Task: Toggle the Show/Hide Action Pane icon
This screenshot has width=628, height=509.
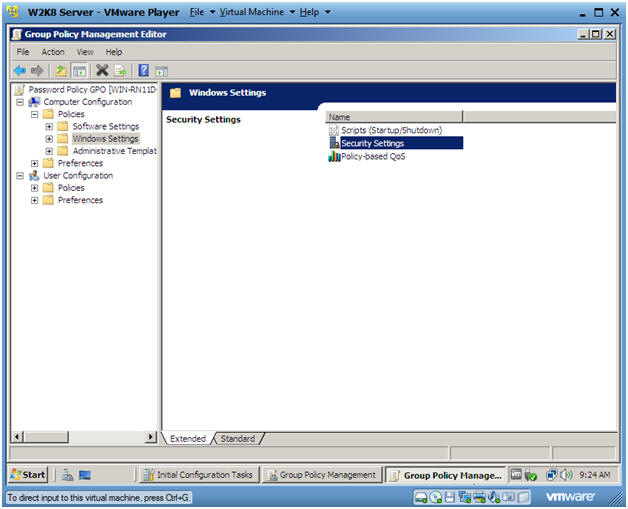Action: pos(161,71)
